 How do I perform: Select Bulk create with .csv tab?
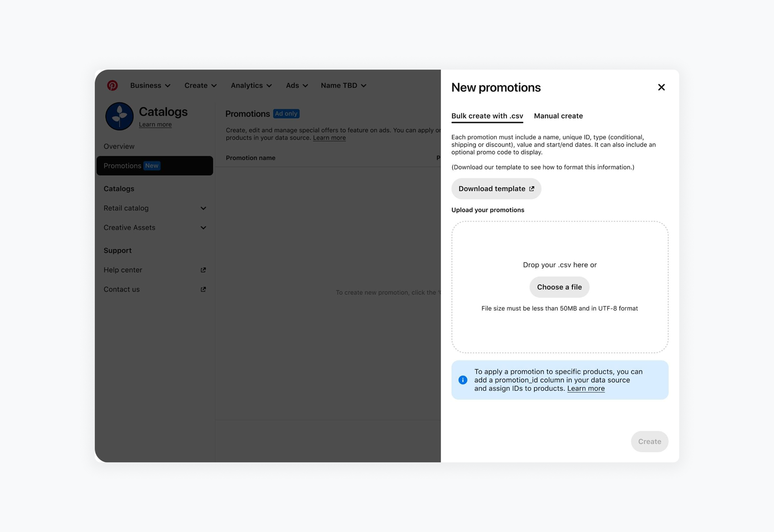pyautogui.click(x=487, y=116)
